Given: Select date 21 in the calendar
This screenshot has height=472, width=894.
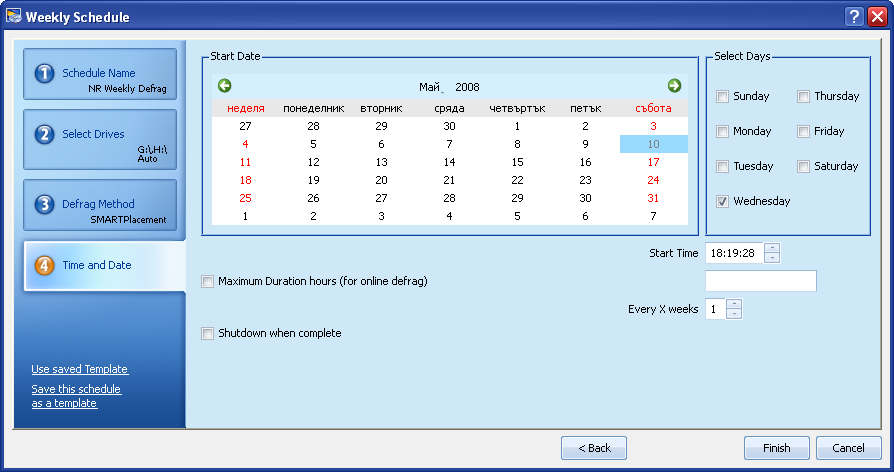Looking at the screenshot, I should pyautogui.click(x=449, y=180).
